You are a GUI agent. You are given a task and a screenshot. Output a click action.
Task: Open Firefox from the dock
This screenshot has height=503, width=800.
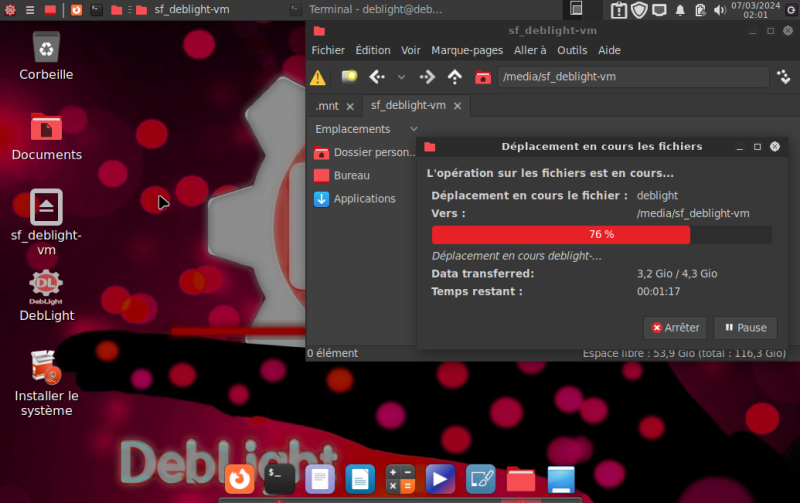(239, 479)
